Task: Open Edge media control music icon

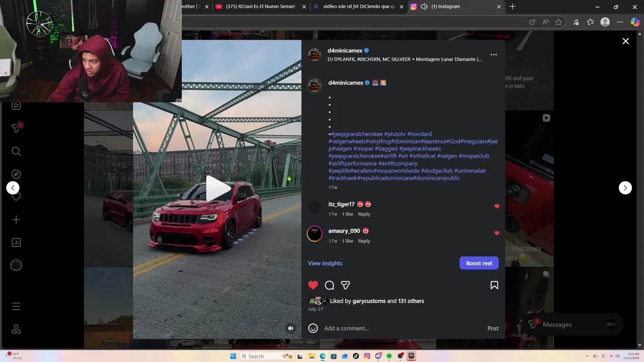Action: tap(576, 22)
